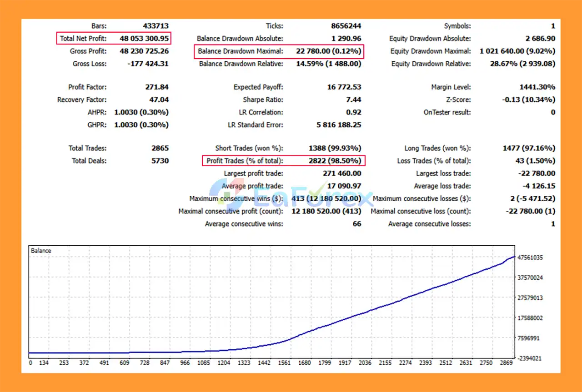Select the Profit Factor value 271.84
Screen dimensions: 582x392
point(155,87)
